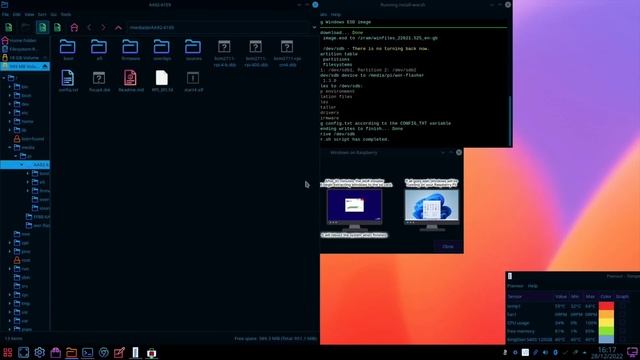This screenshot has width=640, height=360.
Task: Open Home Folder in the places sidebar
Action: pos(23,40)
